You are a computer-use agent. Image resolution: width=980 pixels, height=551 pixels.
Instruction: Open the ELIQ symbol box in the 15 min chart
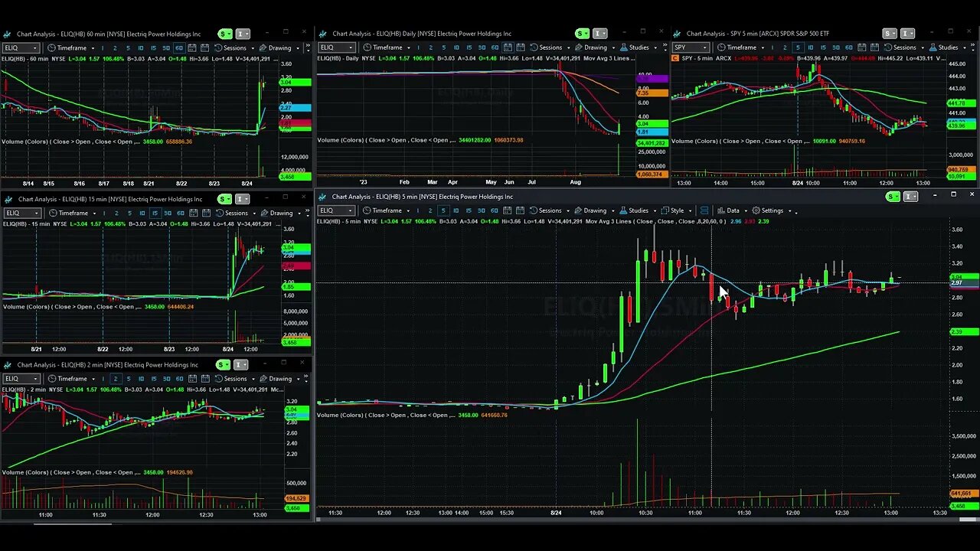pyautogui.click(x=21, y=213)
